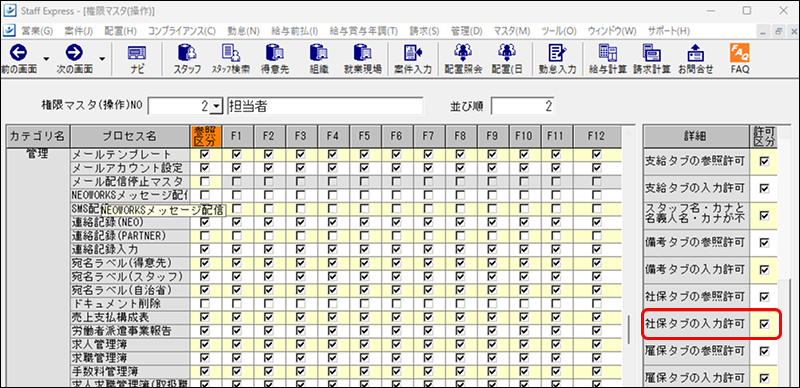Screen dimensions: 800x388
Task: Click the プロセス名 column header
Action: [x=129, y=136]
